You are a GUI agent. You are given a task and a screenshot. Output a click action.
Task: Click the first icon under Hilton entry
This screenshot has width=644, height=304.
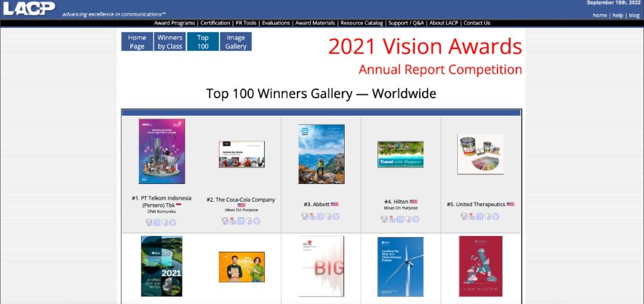[x=384, y=219]
